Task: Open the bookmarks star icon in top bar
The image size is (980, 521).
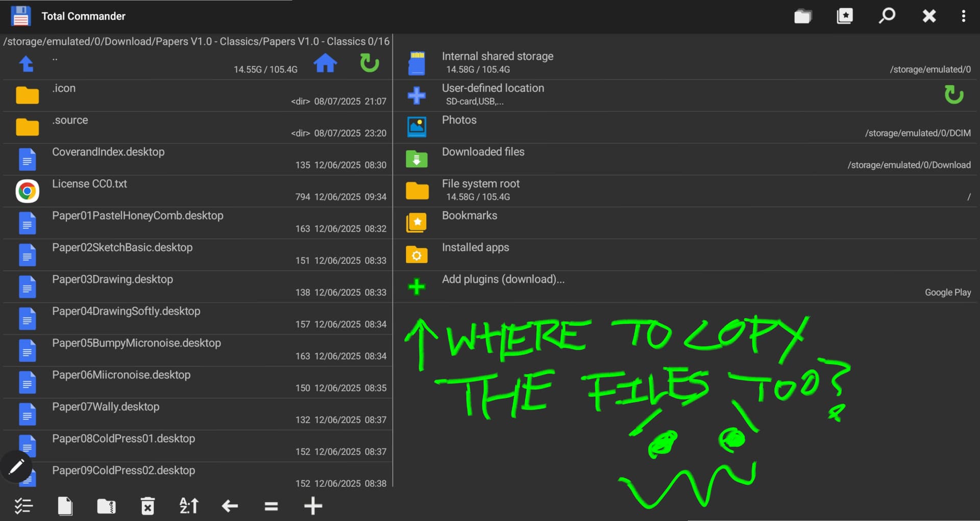Action: 845,16
